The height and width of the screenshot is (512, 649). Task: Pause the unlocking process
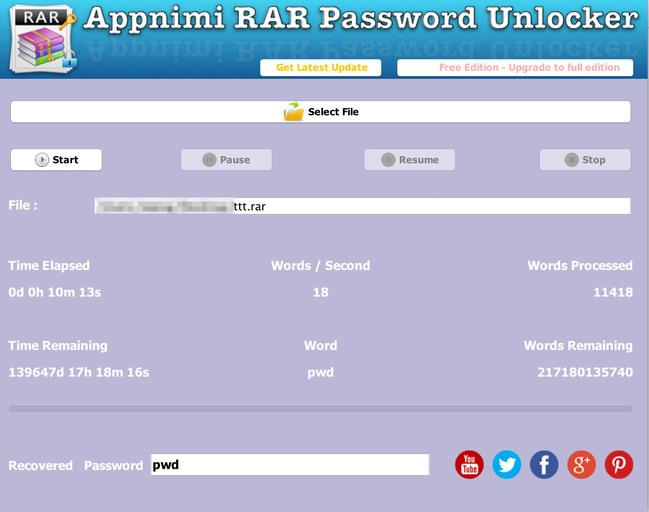226,160
